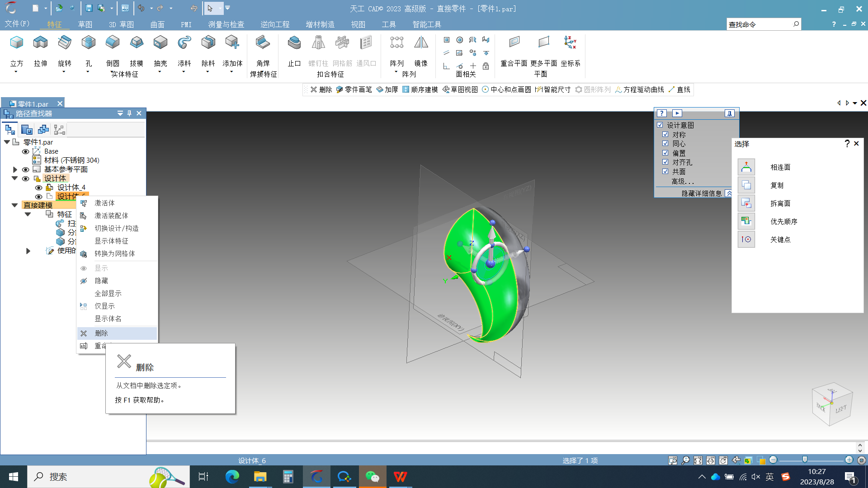The image size is (868, 488).
Task: Collapse the 直接建模 tree node
Action: pos(14,205)
